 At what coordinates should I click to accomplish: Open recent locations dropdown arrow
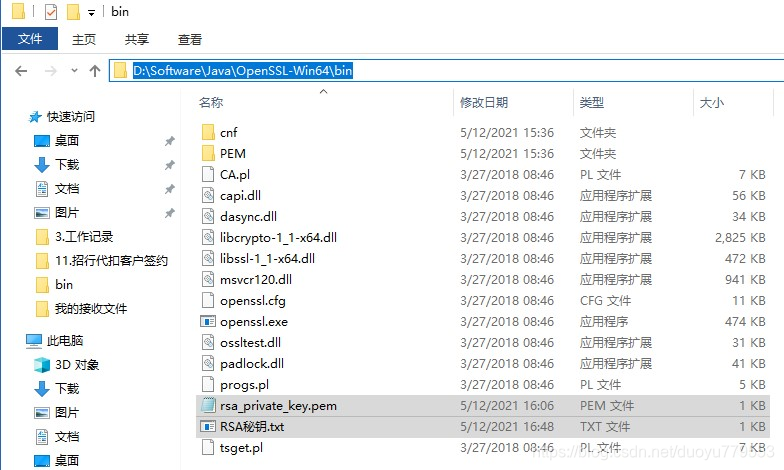click(x=74, y=70)
